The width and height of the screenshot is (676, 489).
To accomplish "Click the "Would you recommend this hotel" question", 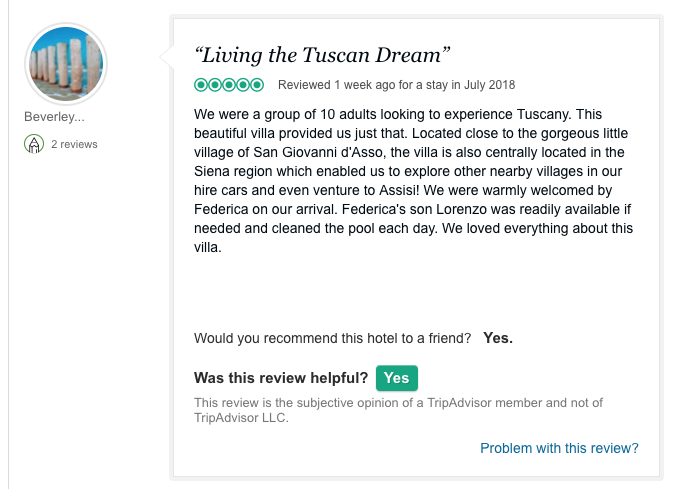I will click(x=332, y=338).
